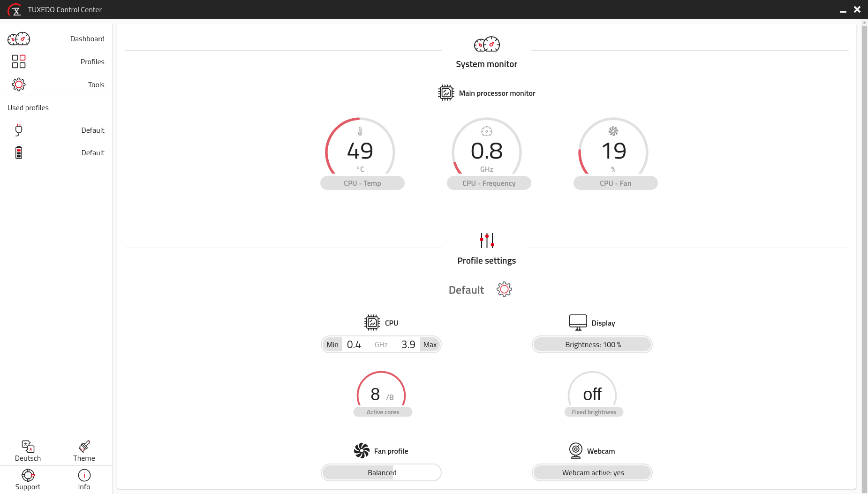
Task: Click the 49 °C temperature reading
Action: [360, 151]
